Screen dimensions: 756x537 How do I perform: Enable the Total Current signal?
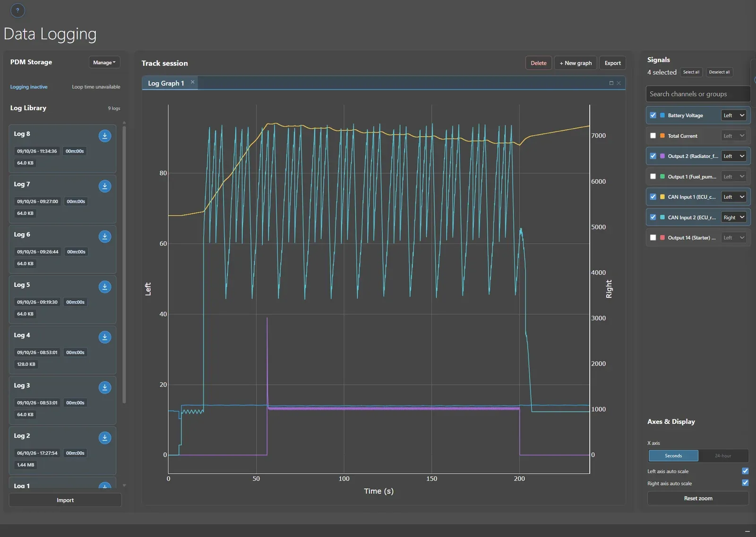coord(653,136)
